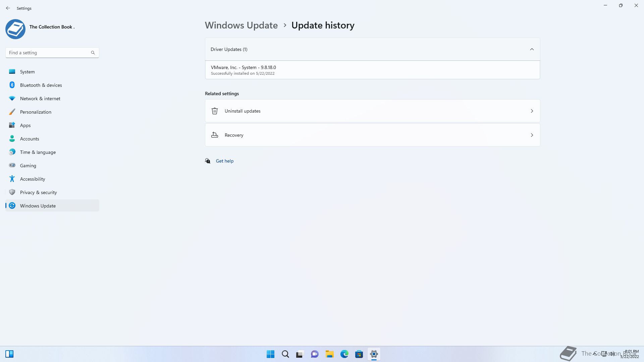Click the Accounts person icon
644x362 pixels.
point(12,138)
